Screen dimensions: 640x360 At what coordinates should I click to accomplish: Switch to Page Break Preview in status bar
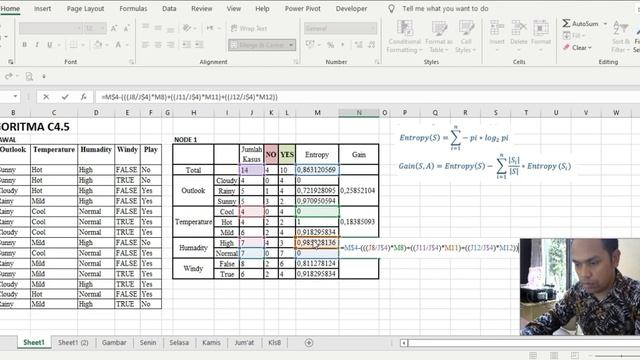tap(575, 356)
